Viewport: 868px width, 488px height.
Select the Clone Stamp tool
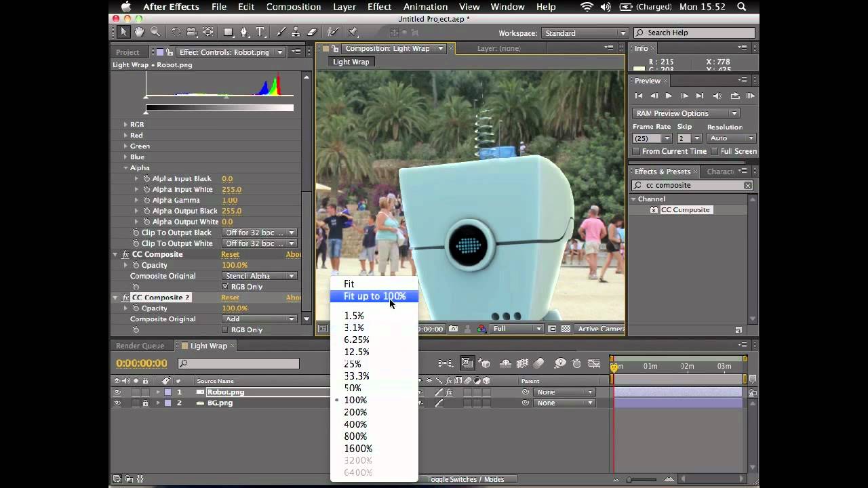(x=296, y=32)
